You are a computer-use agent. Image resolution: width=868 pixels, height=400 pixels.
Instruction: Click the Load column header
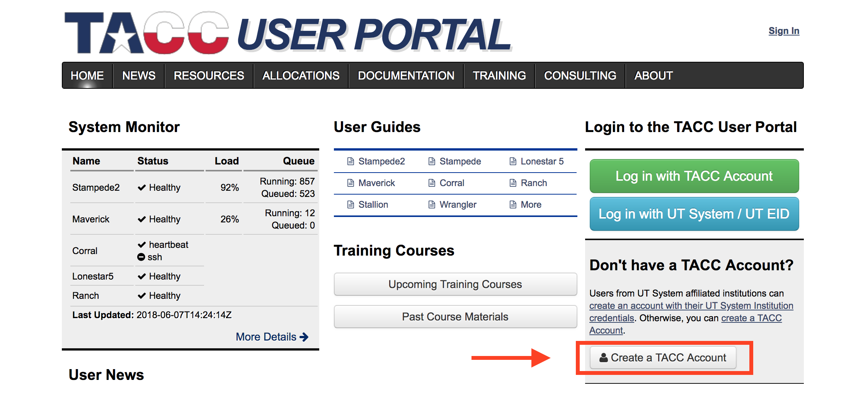pos(227,161)
